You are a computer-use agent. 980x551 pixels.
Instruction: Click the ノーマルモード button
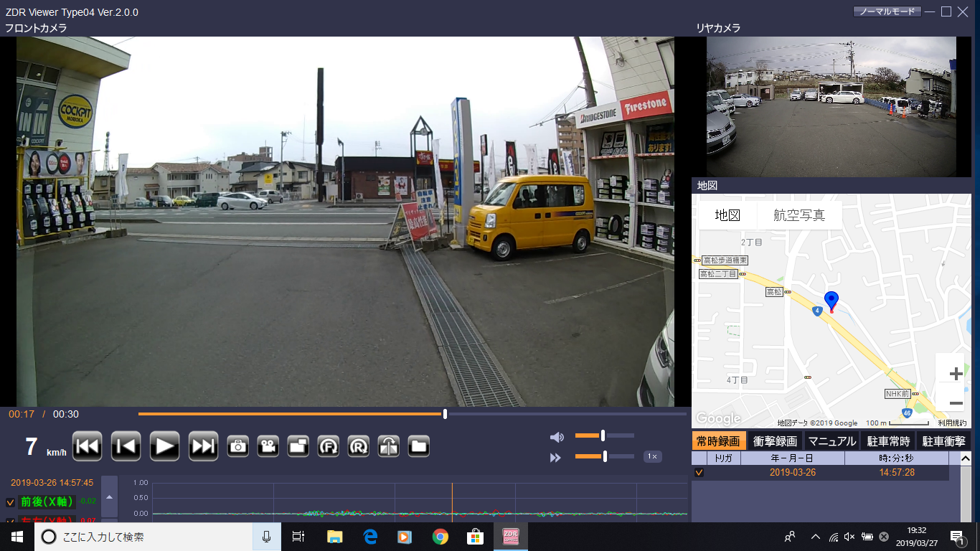887,11
